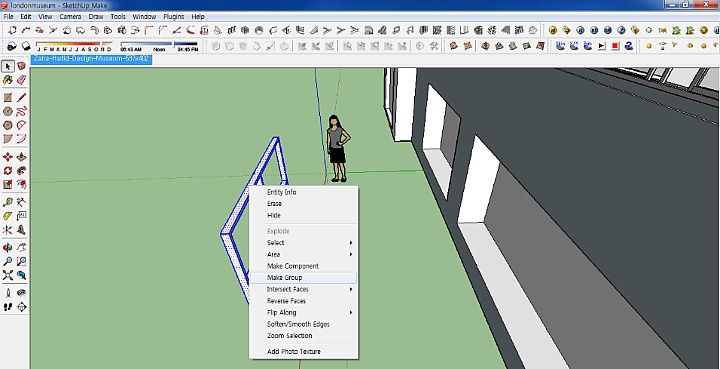The image size is (720, 369).
Task: Expand the Intersect Faces submenu arrow
Action: point(351,290)
